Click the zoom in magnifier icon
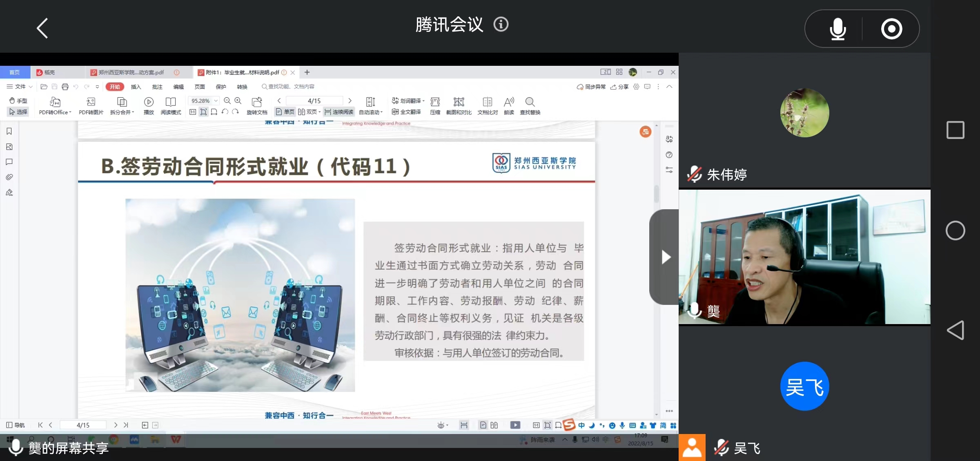The image size is (980, 461). pyautogui.click(x=238, y=101)
